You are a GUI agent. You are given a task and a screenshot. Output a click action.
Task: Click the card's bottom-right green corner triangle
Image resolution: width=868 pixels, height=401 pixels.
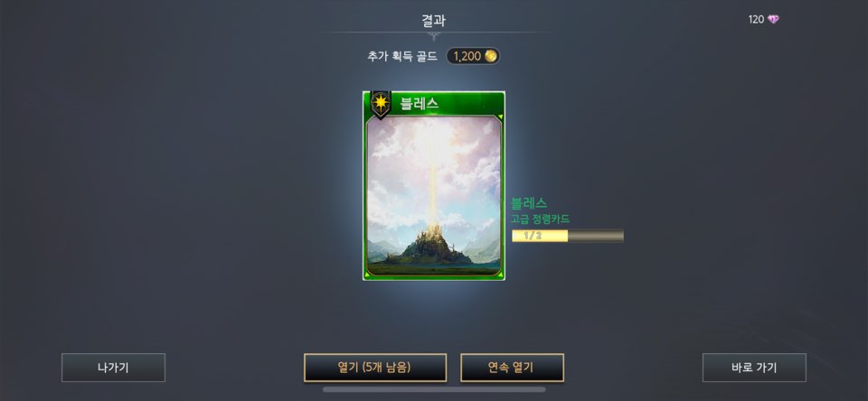tap(500, 275)
